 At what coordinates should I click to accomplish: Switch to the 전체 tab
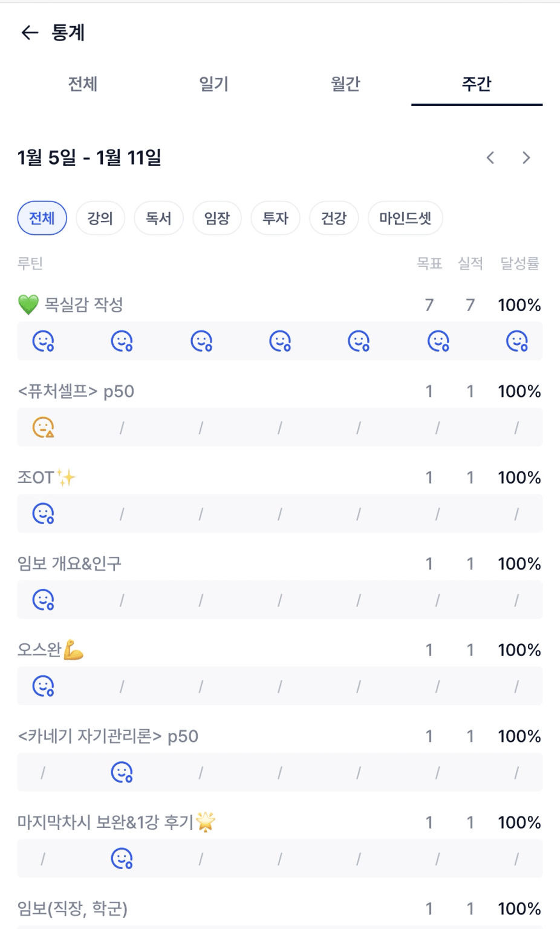tap(83, 84)
